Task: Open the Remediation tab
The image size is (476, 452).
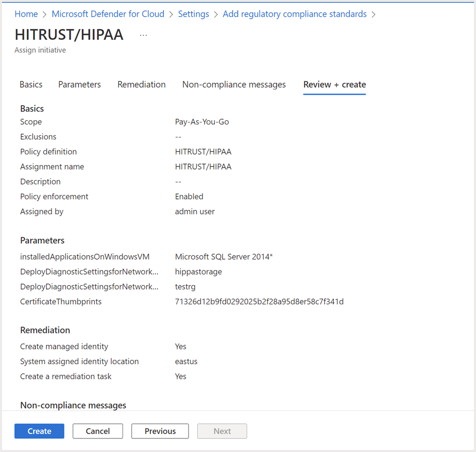Action: (x=141, y=85)
